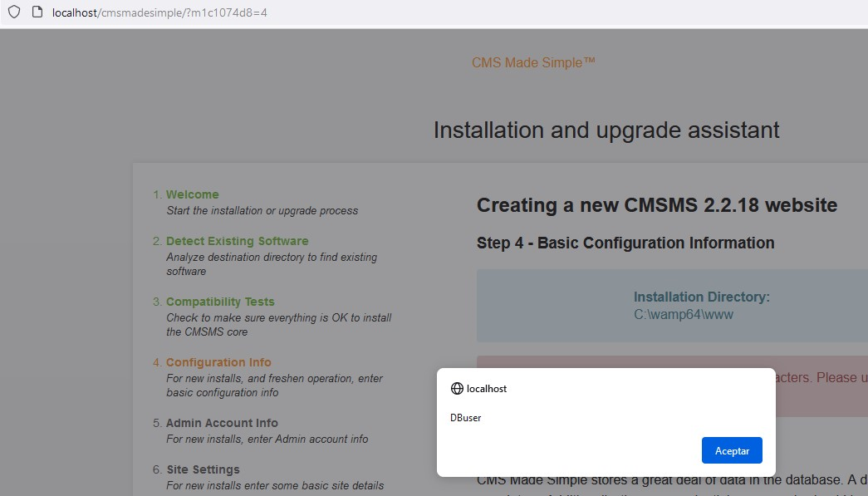The height and width of the screenshot is (496, 868).
Task: Select step 2 Detect Existing Software
Action: click(237, 241)
